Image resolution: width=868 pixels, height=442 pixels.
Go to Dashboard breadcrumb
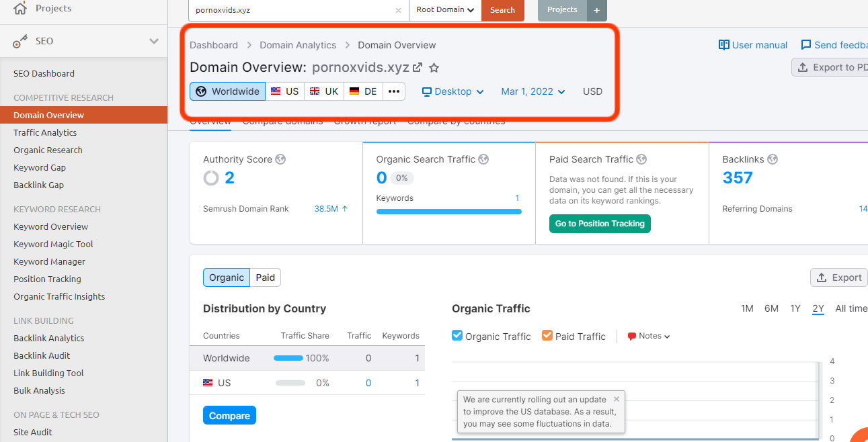point(214,45)
